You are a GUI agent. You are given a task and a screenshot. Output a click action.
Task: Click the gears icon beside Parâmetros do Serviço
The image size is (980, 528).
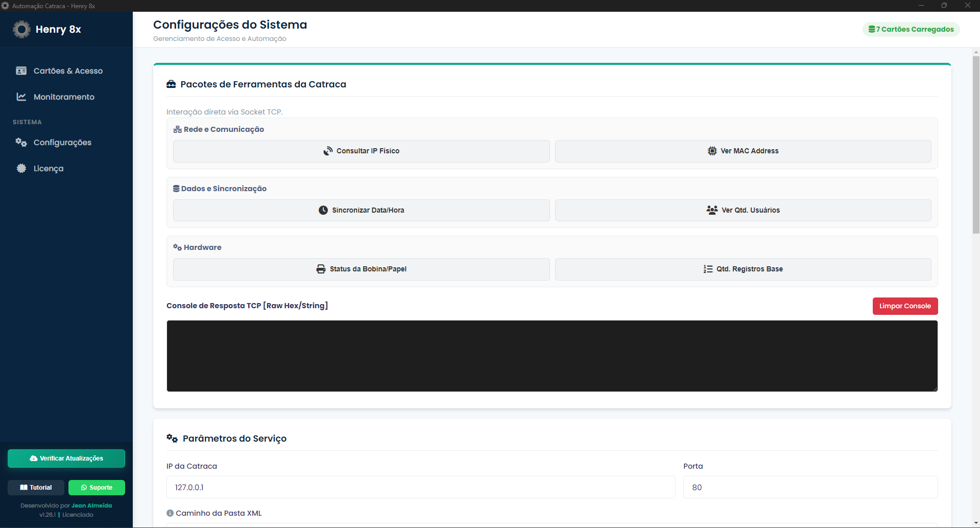click(172, 438)
